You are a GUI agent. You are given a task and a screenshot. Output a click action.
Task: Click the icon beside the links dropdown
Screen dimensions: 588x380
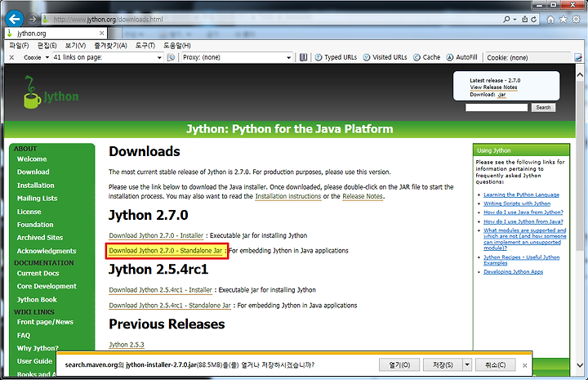point(171,57)
